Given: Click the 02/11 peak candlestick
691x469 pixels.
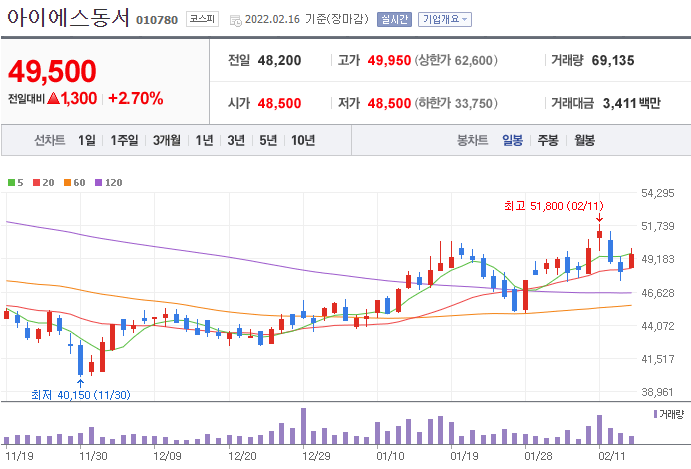Looking at the screenshot, I should pos(599,237).
